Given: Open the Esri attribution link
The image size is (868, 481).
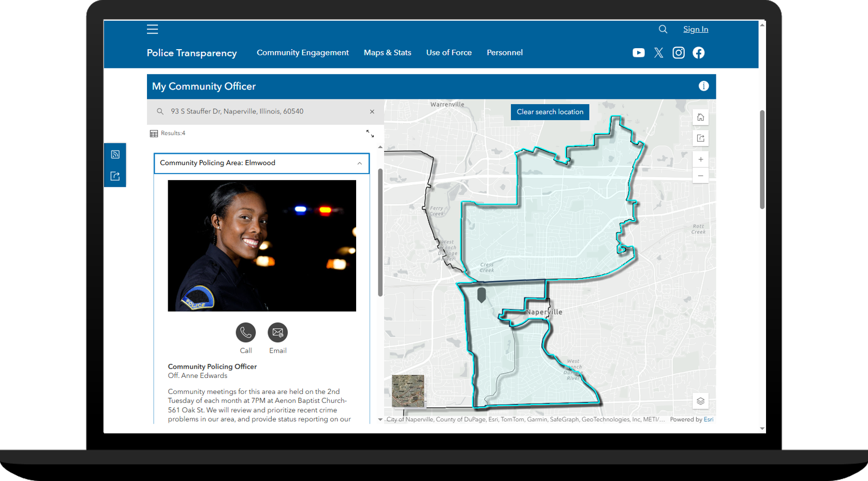Looking at the screenshot, I should pos(709,420).
